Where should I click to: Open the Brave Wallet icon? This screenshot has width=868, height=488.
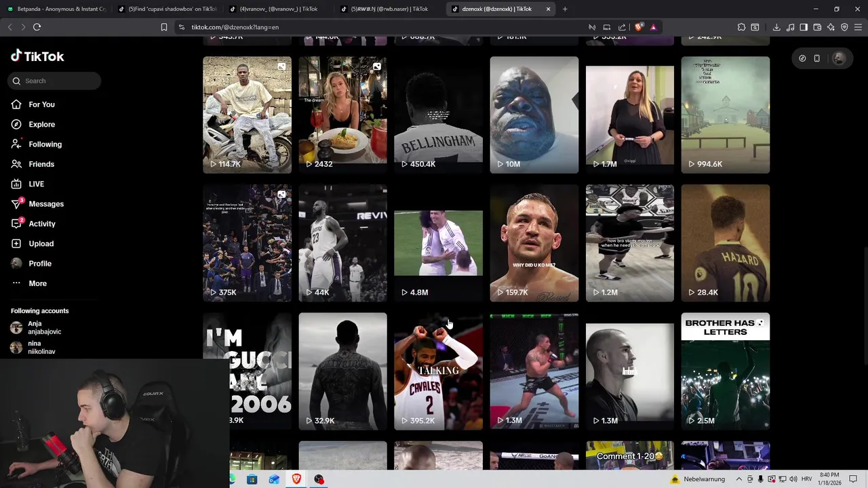coord(817,27)
